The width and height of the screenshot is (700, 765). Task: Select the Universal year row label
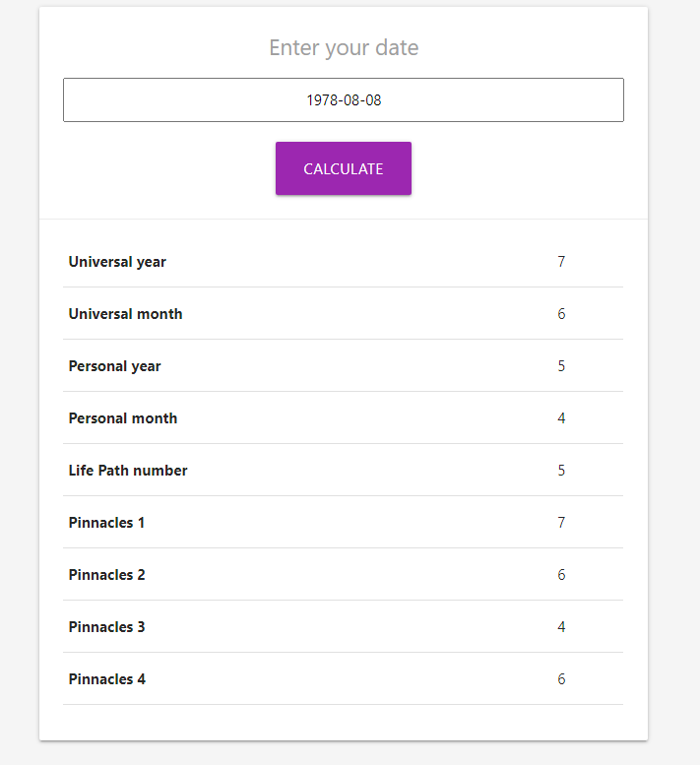click(x=117, y=262)
